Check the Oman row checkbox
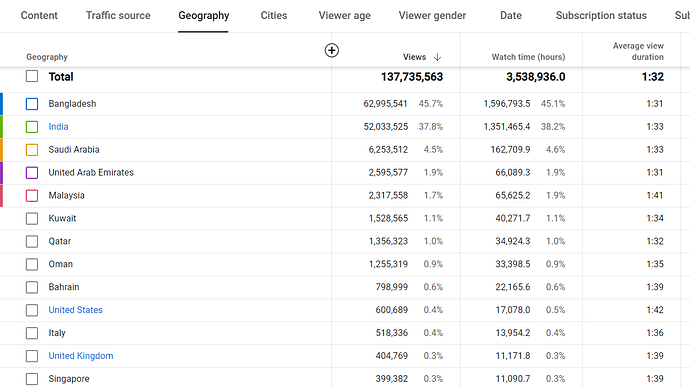The width and height of the screenshot is (690, 388). [32, 264]
